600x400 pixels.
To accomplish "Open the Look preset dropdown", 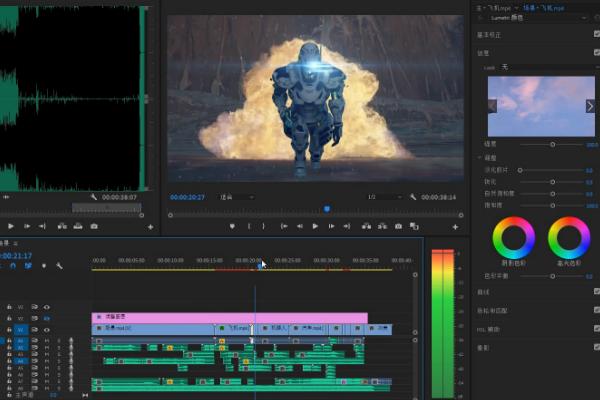I will click(549, 67).
